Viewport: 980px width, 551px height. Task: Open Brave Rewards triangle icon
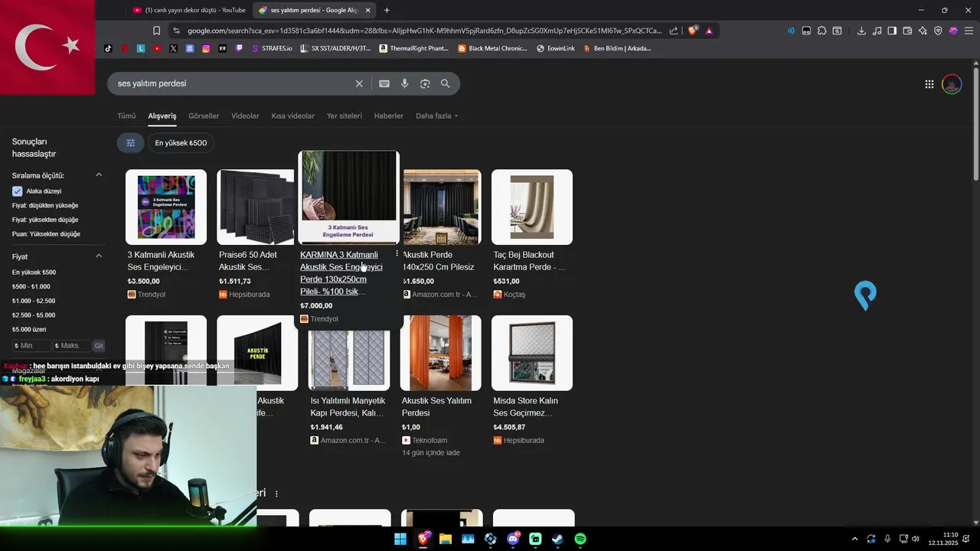[709, 31]
